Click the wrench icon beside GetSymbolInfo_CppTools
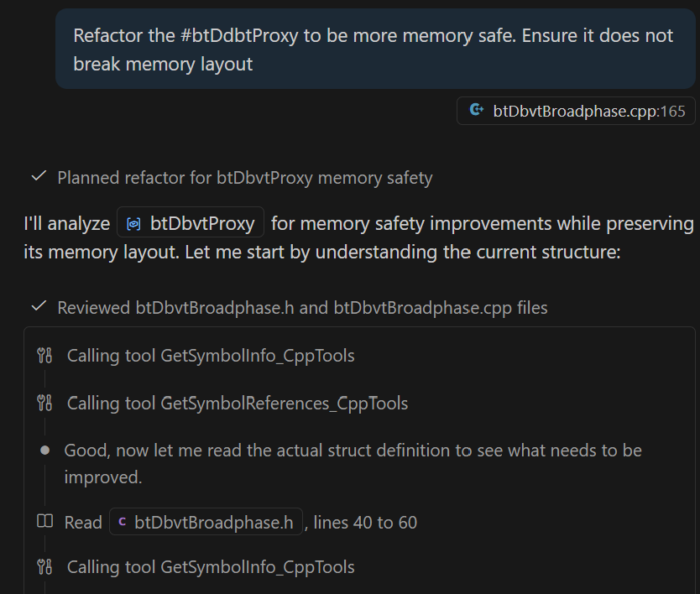This screenshot has height=594, width=700. point(45,356)
